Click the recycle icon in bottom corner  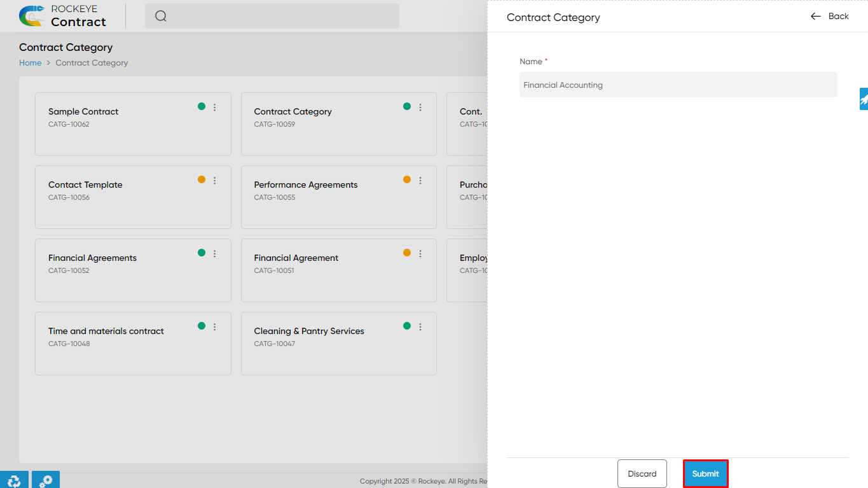(14, 480)
